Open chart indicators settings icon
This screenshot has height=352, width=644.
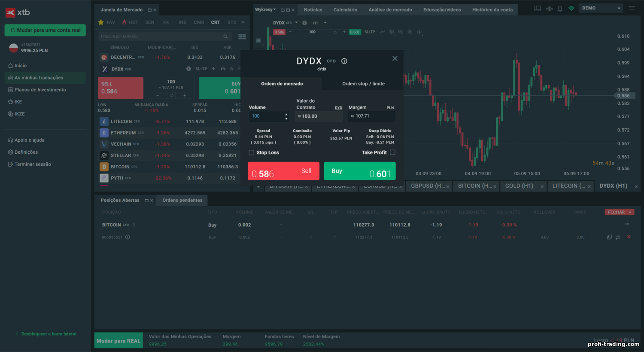(392, 32)
